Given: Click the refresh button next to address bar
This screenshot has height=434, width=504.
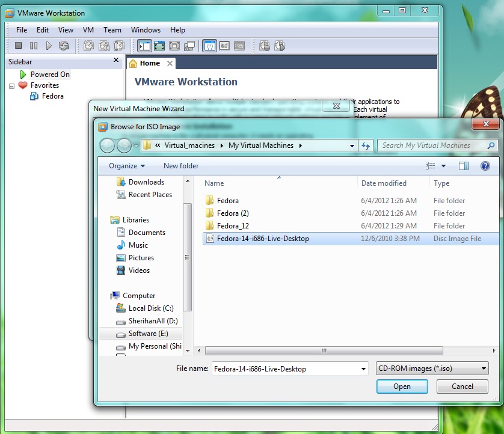Looking at the screenshot, I should pos(366,145).
